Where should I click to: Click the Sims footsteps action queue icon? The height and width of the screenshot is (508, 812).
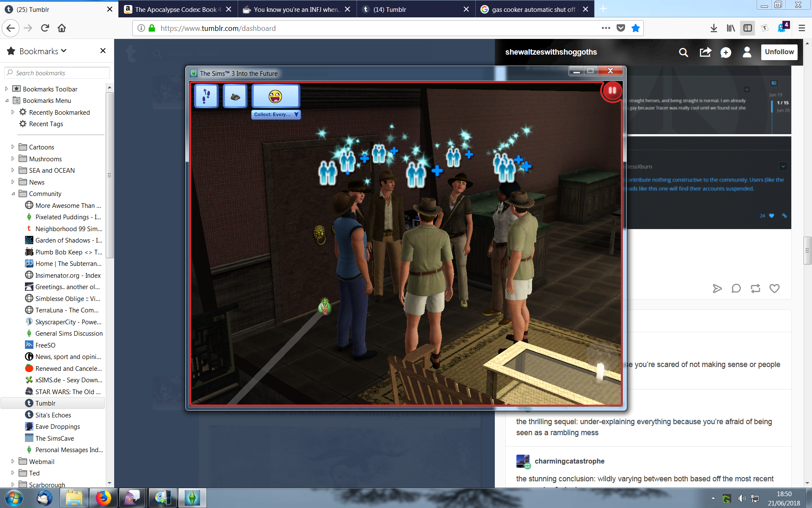[x=206, y=96]
